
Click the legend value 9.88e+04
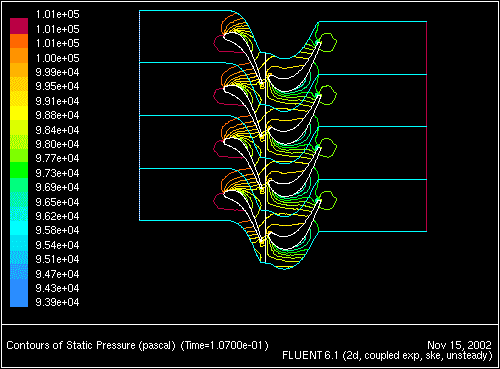point(58,115)
